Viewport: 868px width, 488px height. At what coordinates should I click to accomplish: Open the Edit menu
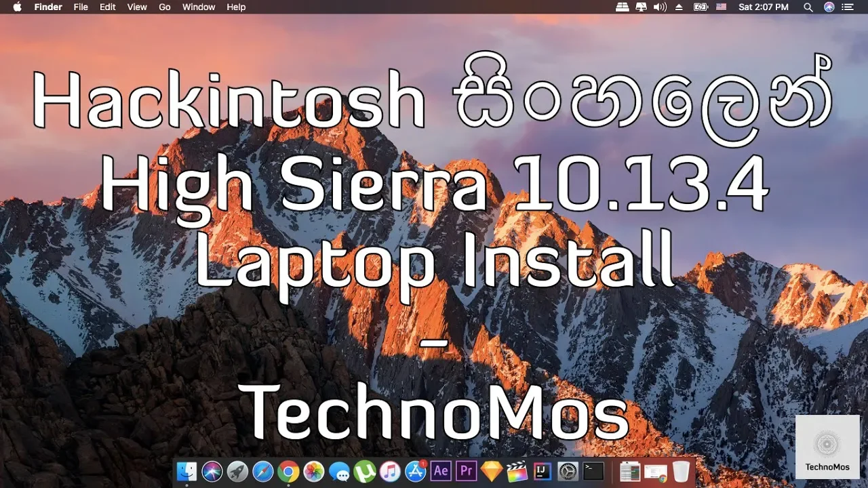(107, 7)
